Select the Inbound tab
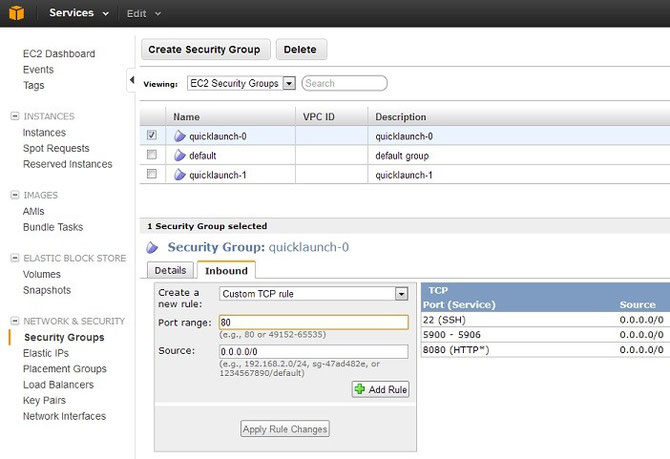Screen dimensions: 670x459 coord(226,271)
